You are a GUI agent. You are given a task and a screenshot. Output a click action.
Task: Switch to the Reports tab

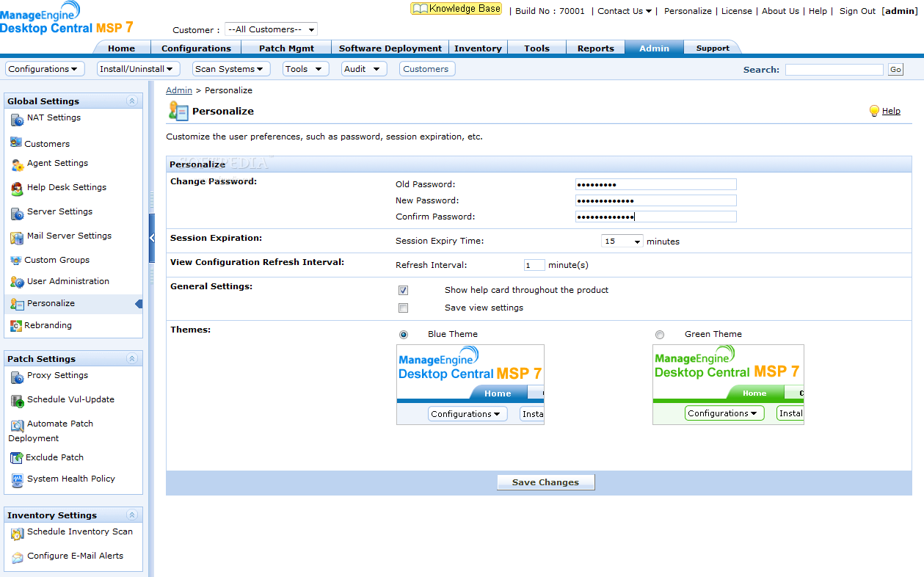point(596,48)
